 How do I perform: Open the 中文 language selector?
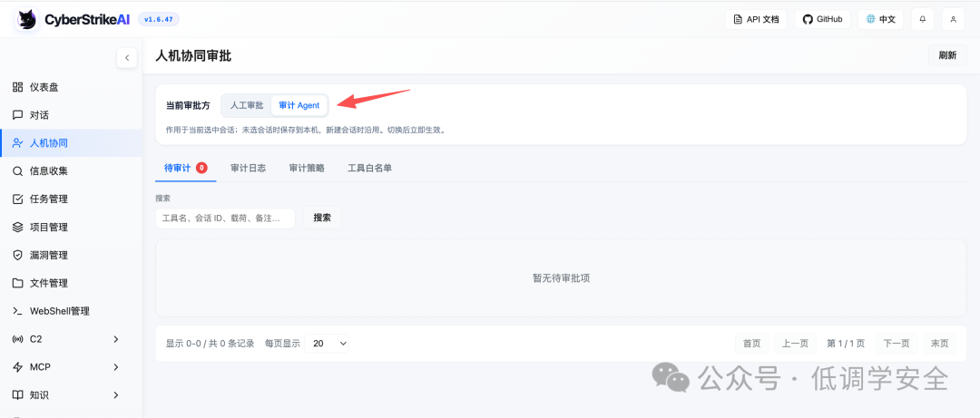(x=880, y=19)
